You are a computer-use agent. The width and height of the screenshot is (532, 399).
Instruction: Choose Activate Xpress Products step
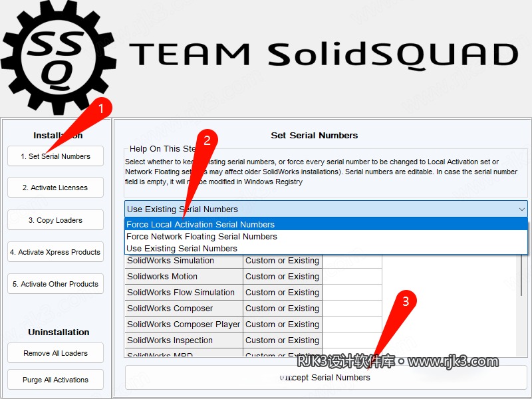(55, 252)
